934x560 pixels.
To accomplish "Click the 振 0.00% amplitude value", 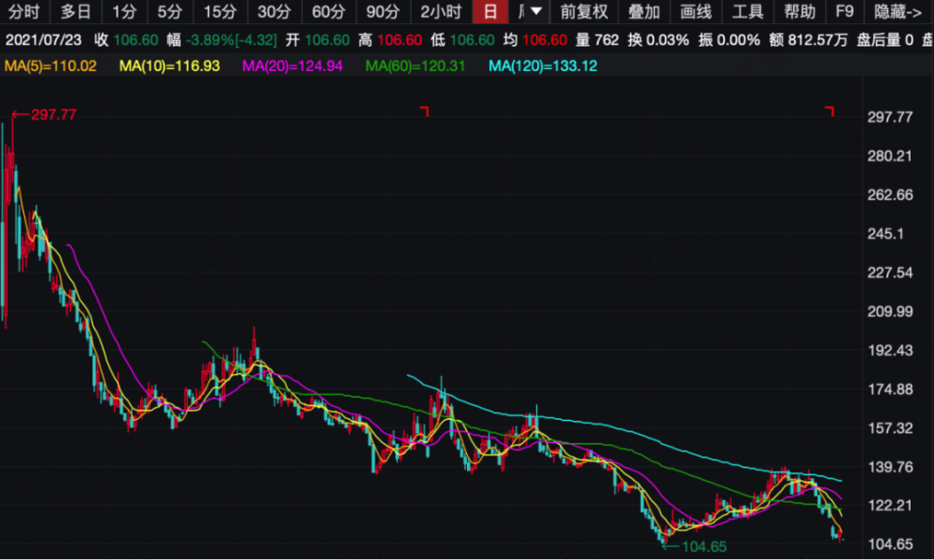I will [729, 40].
